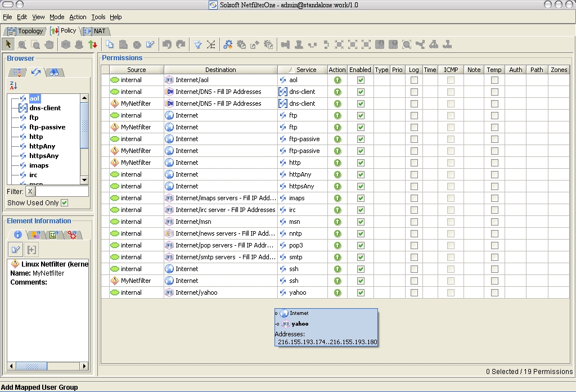Disable the Enabled checkbox for aol rule
Image resolution: width=576 pixels, height=392 pixels.
click(x=361, y=80)
